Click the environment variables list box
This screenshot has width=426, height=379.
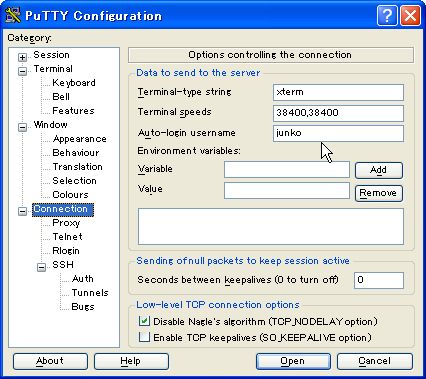(271, 226)
